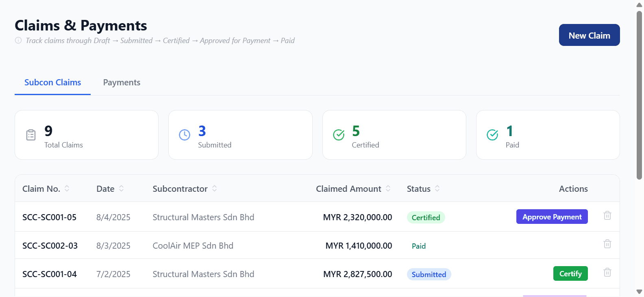
Task: Sort by Subcontractor column header
Action: [185, 189]
